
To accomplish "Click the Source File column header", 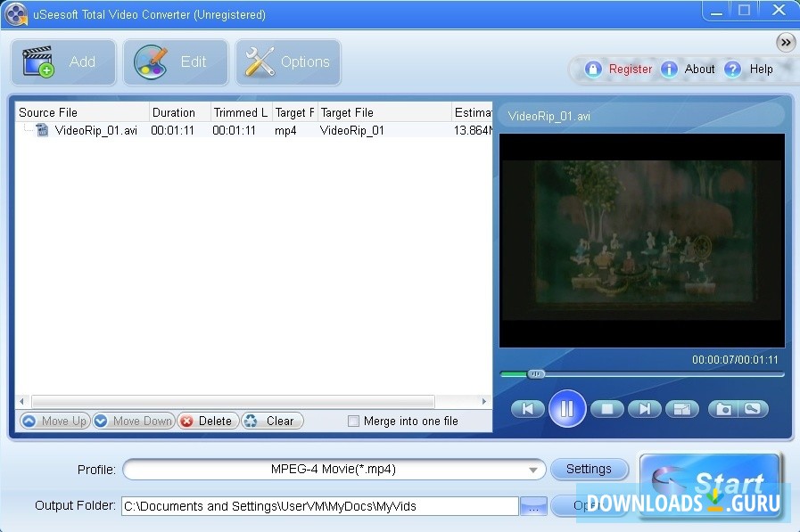I will click(x=82, y=112).
